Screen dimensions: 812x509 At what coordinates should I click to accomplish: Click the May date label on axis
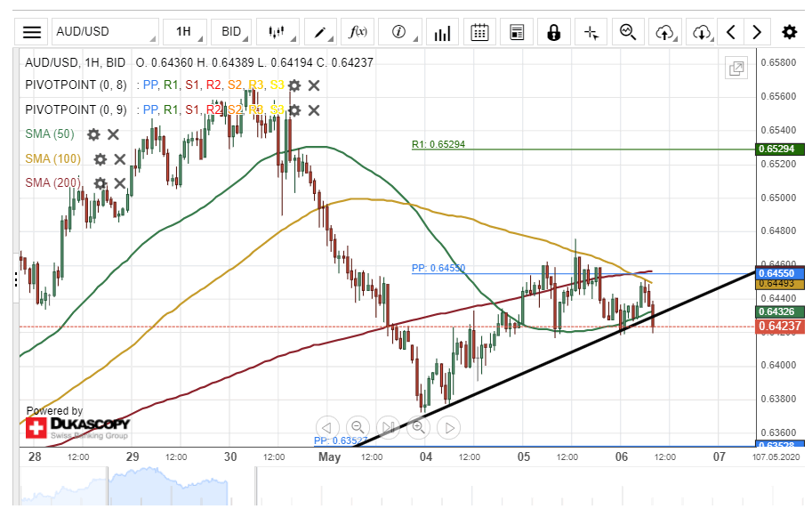tap(329, 457)
